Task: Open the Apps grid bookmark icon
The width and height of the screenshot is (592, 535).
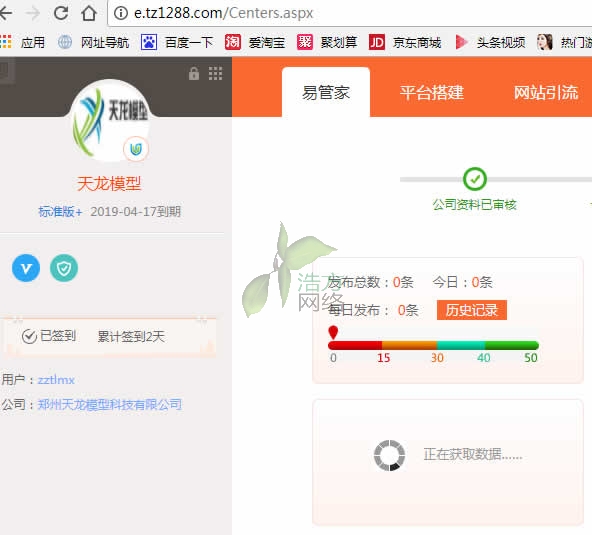Action: click(x=6, y=42)
